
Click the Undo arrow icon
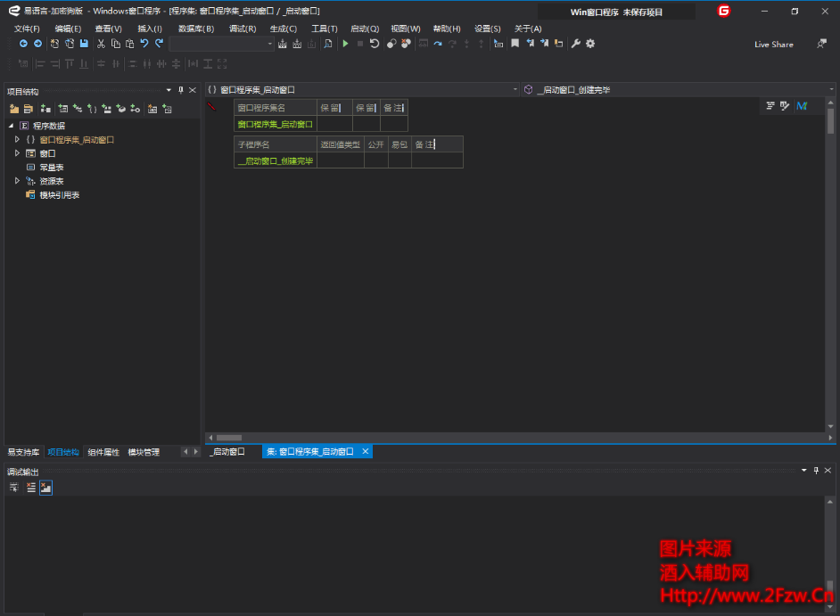point(144,44)
